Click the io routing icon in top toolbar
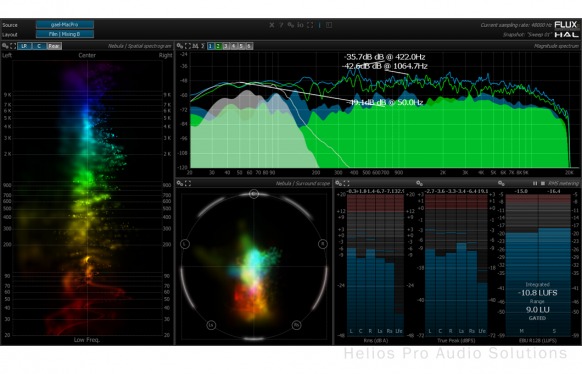 click(x=300, y=25)
